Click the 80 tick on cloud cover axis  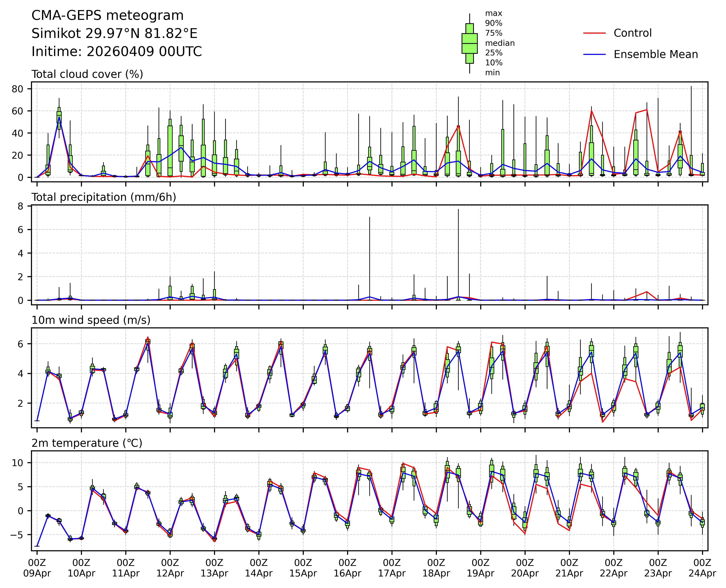[x=18, y=89]
